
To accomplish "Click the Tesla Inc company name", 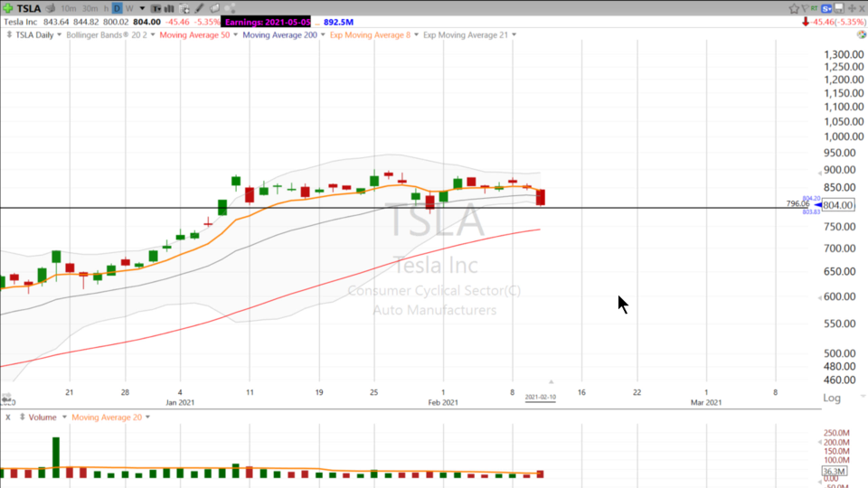I will point(21,22).
